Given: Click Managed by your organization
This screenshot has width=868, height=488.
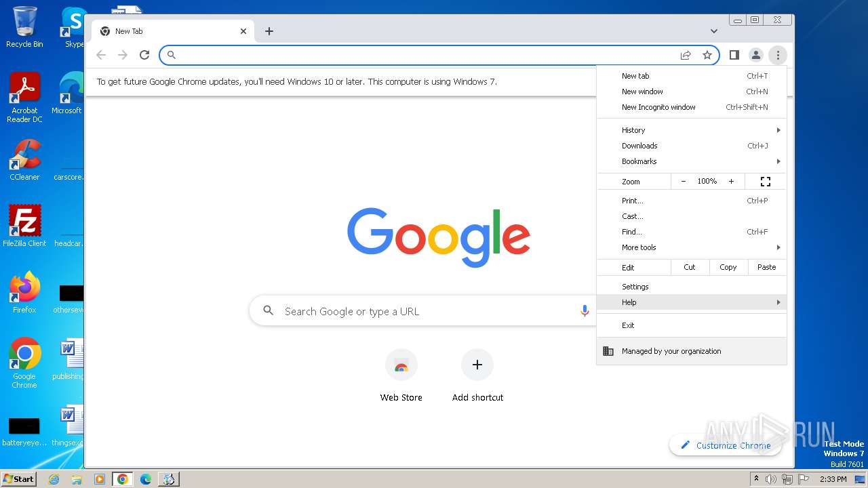Looking at the screenshot, I should click(x=692, y=351).
